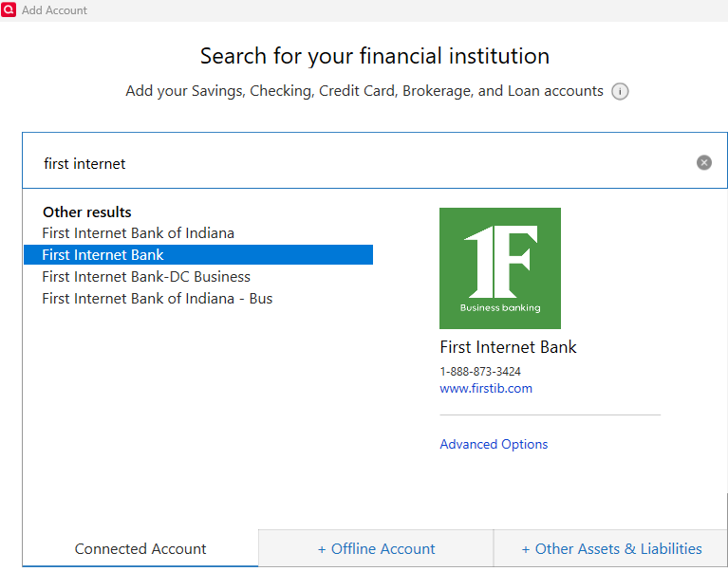
Task: Click the 'Add your Savings, Checking' subtitle text
Action: 364,91
